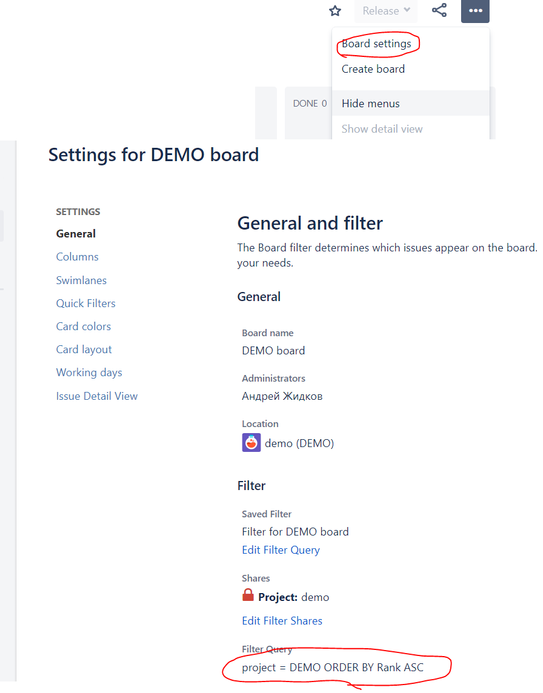This screenshot has width=543, height=693.
Task: Open the Columns settings section
Action: (x=77, y=257)
